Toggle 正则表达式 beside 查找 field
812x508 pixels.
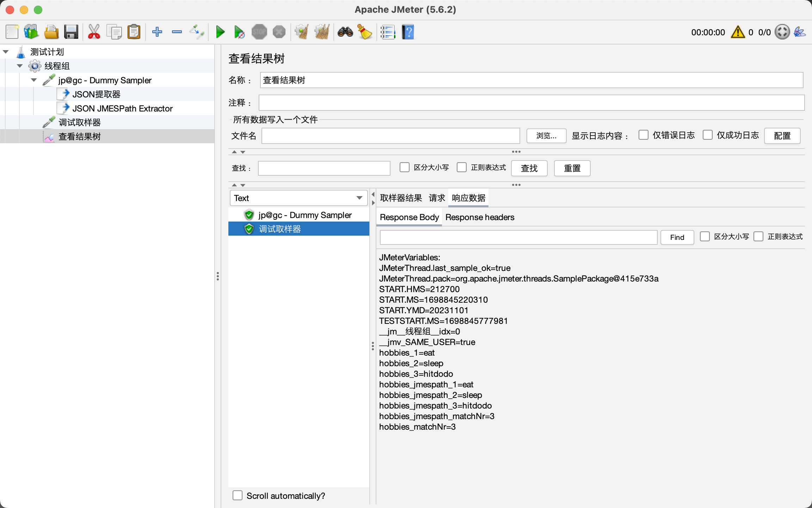(462, 167)
